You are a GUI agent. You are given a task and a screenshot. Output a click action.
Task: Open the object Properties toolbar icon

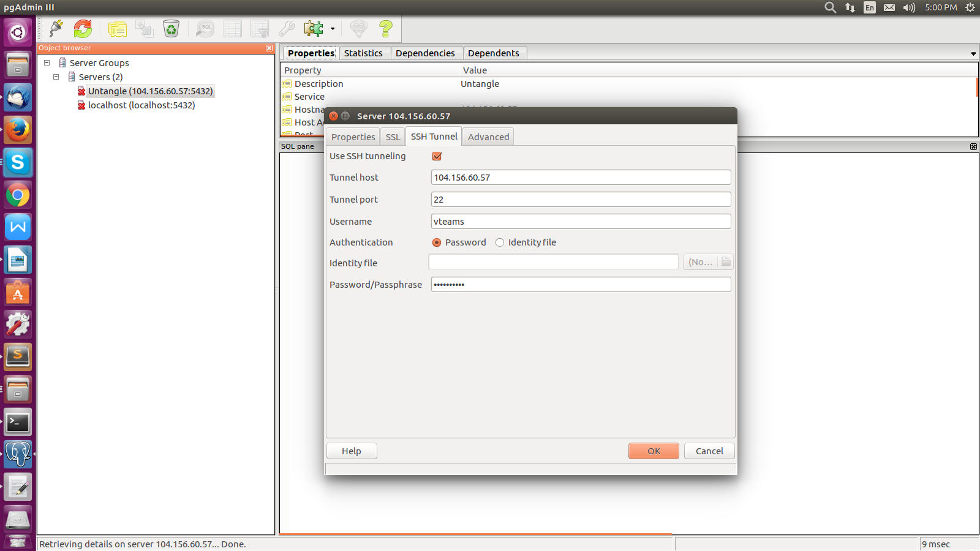[x=118, y=28]
